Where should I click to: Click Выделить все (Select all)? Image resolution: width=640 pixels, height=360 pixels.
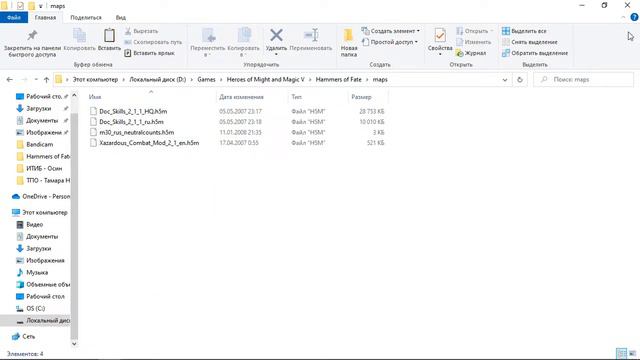(x=524, y=31)
